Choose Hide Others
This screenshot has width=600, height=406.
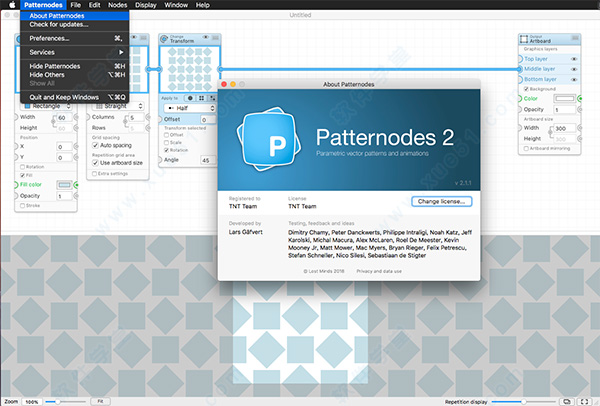click(75, 75)
